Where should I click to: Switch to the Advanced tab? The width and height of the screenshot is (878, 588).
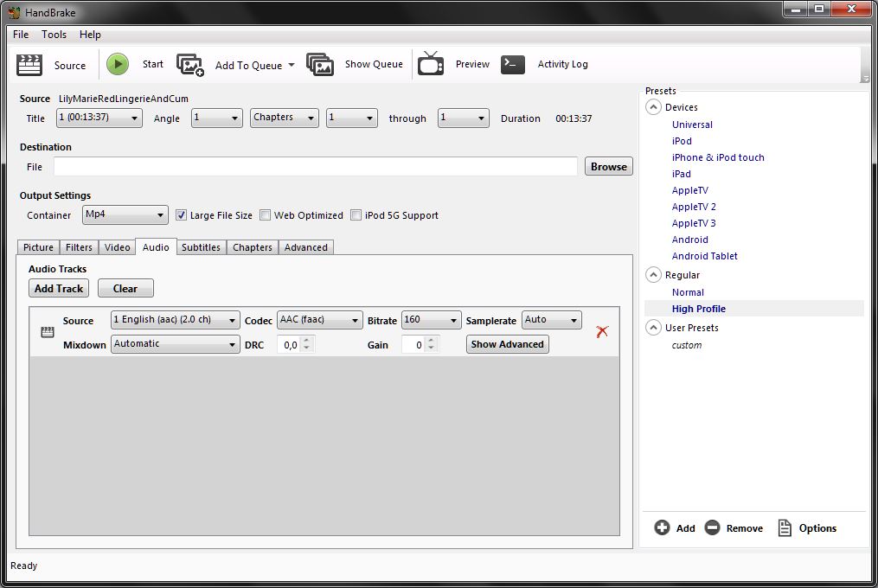click(x=305, y=247)
